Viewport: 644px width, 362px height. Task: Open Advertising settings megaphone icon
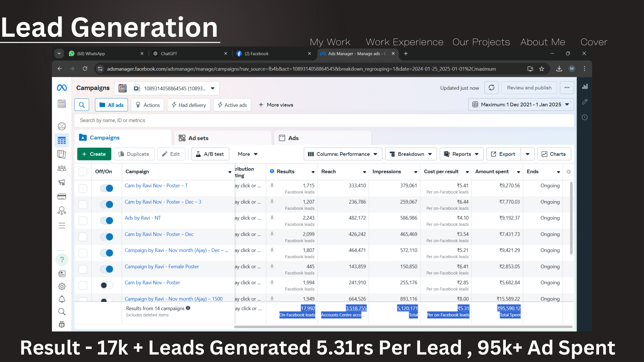(62, 182)
